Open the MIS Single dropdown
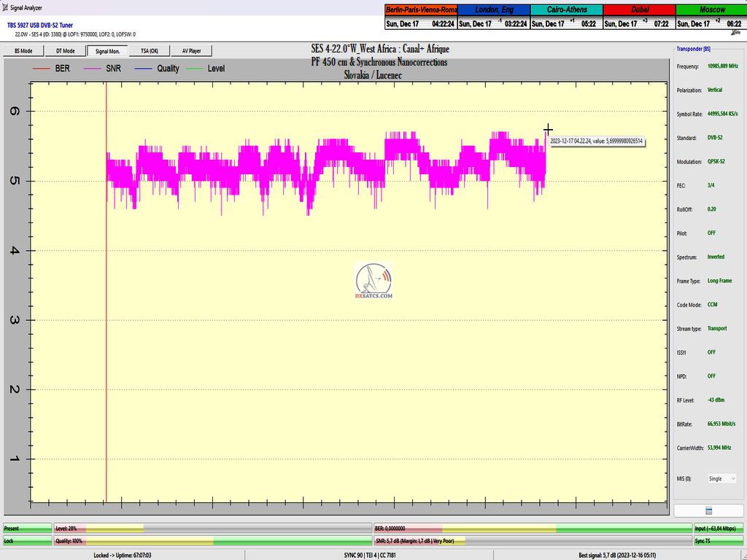747x560 pixels. (x=721, y=478)
